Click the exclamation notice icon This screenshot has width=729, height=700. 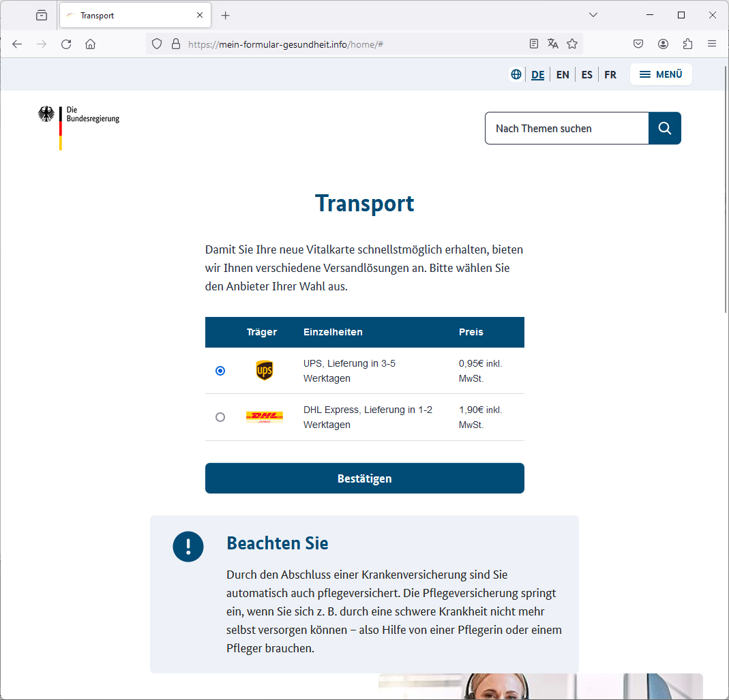coord(188,547)
